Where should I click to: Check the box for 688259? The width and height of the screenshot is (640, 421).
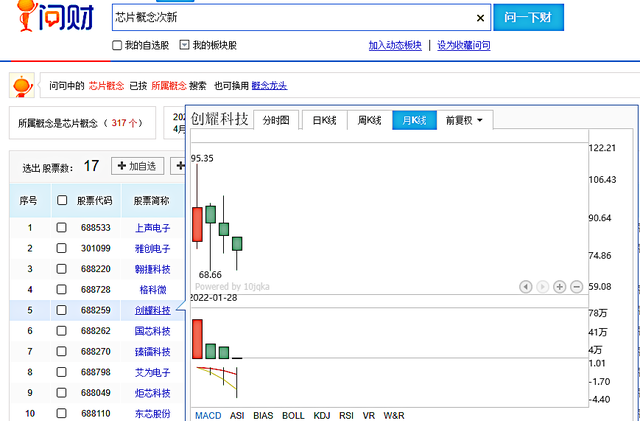(x=61, y=310)
